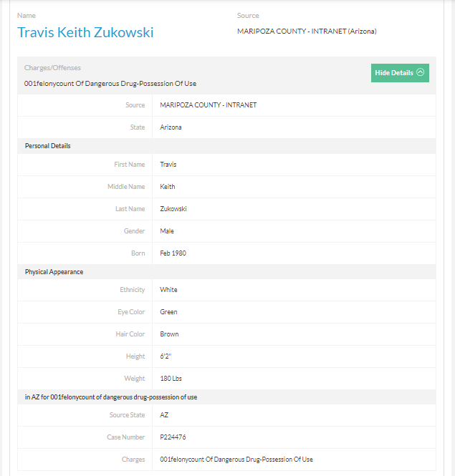This screenshot has width=455, height=476.
Task: Click the Physical Appearance section header
Action: [x=54, y=272]
